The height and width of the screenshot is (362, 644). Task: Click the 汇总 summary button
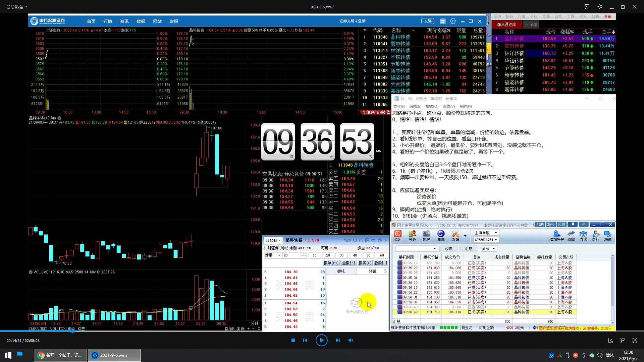(469, 248)
